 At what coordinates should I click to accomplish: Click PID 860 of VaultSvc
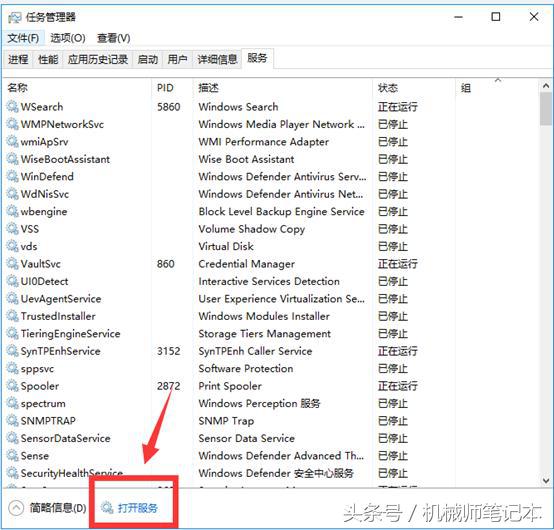coord(166,264)
